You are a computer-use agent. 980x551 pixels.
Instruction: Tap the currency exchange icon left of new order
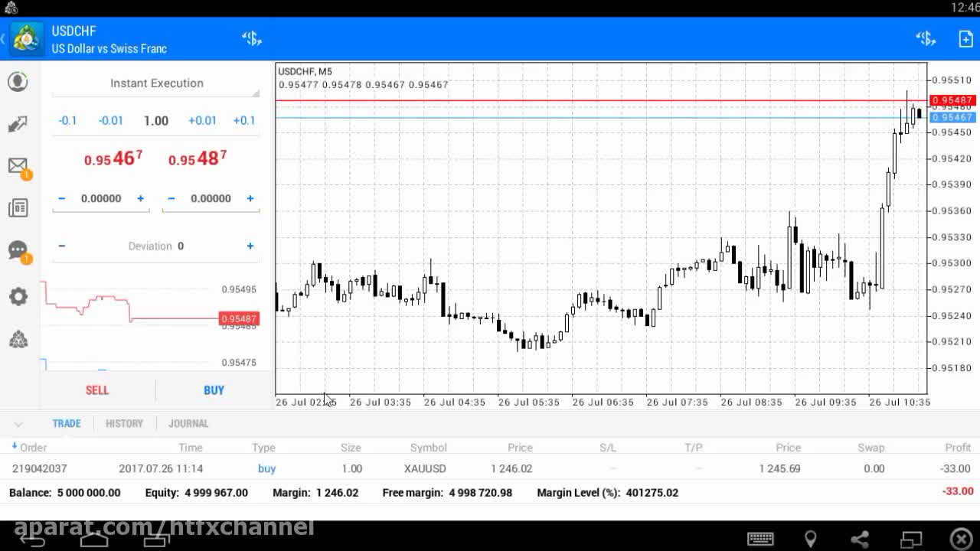tap(926, 39)
